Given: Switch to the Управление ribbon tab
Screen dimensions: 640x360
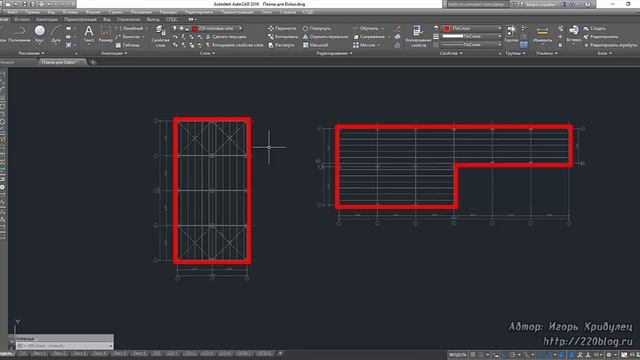Looking at the screenshot, I should (x=128, y=20).
